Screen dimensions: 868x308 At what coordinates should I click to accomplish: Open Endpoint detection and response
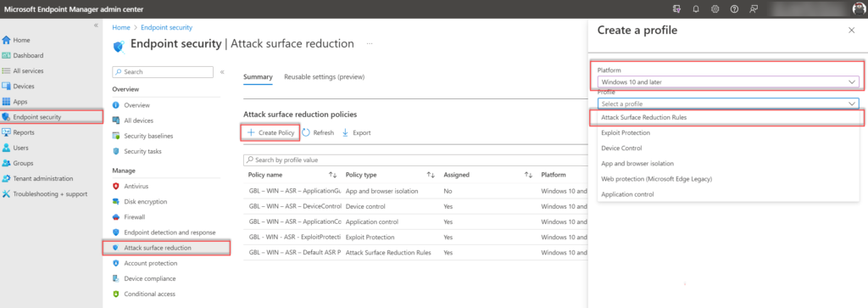click(x=170, y=232)
